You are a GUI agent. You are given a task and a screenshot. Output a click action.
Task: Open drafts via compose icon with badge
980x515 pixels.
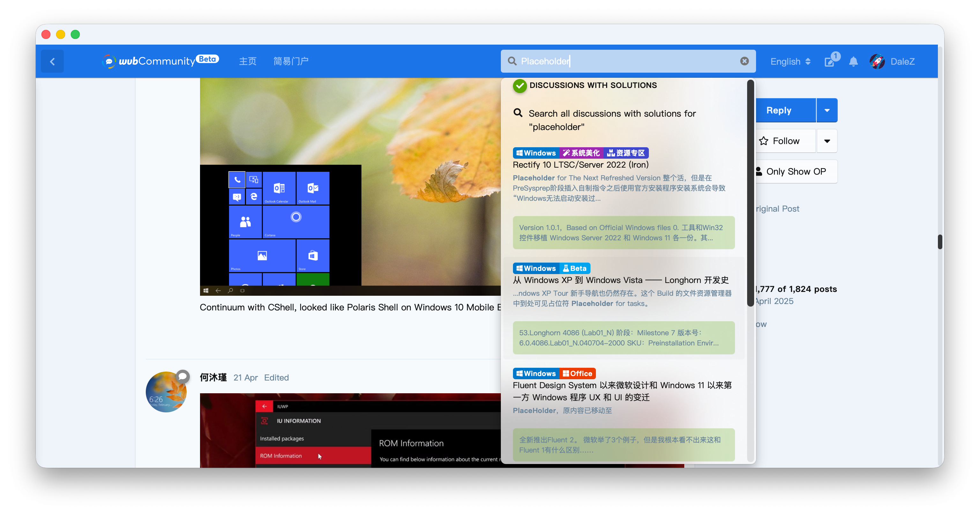[829, 62]
